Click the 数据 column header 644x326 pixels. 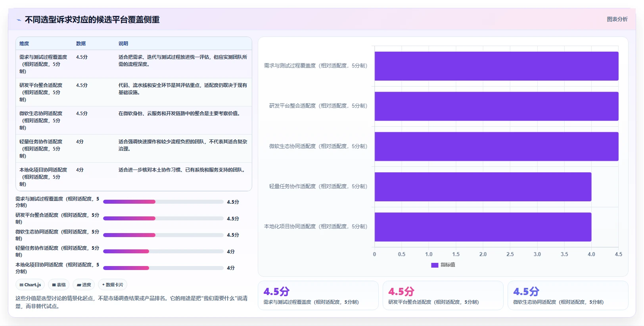(81, 44)
